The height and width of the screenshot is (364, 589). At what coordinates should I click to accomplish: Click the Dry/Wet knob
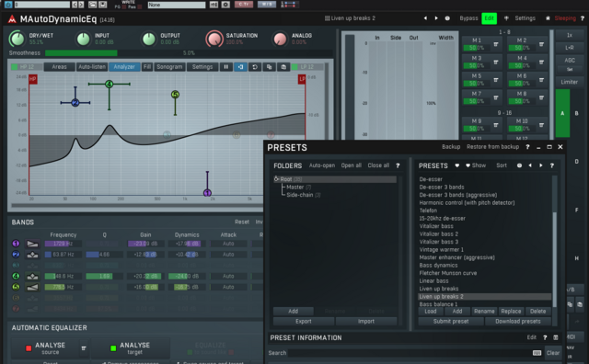point(17,39)
